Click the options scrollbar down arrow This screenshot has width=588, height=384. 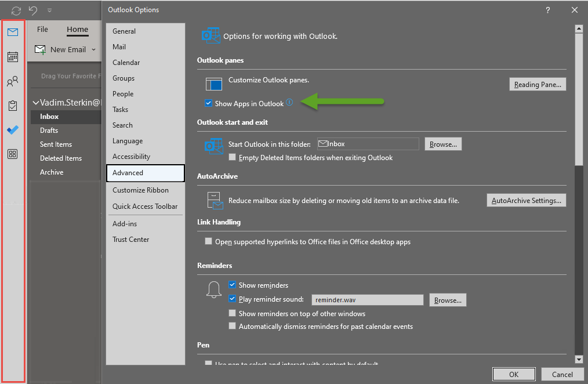[x=579, y=360]
